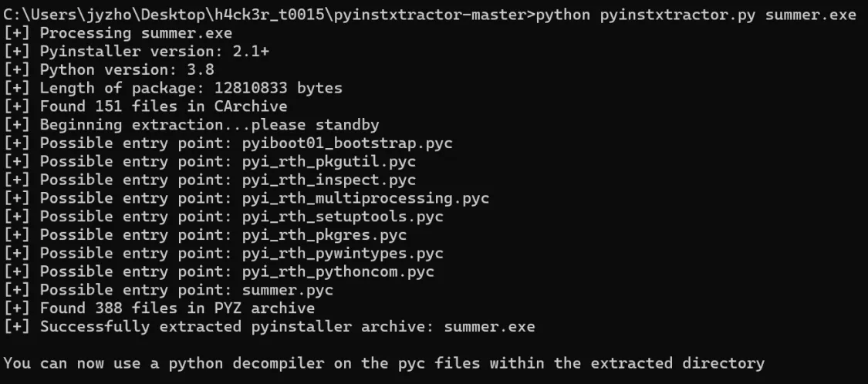Click the pyi_rth_pythoncom.pyc entry point

(x=338, y=271)
